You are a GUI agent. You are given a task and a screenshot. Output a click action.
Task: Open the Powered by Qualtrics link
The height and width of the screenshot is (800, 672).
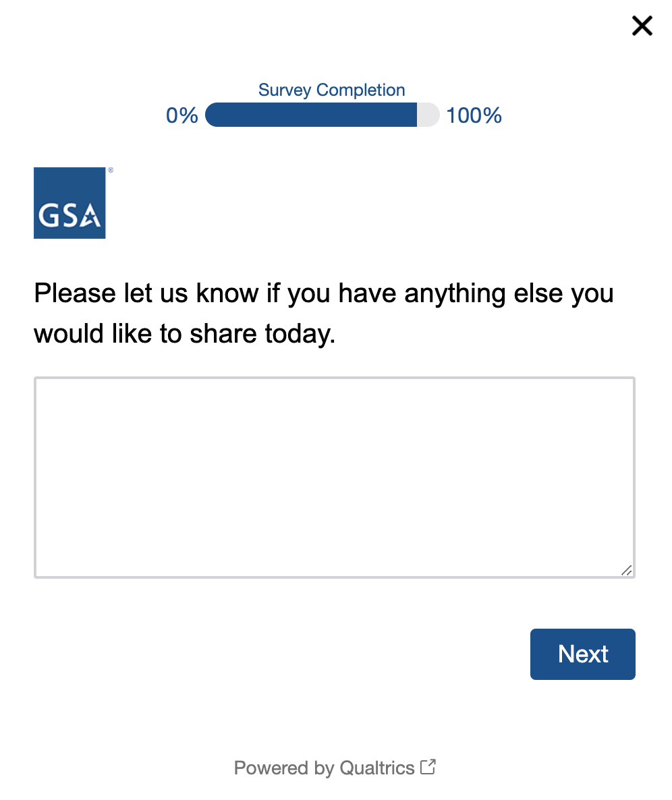[325, 768]
